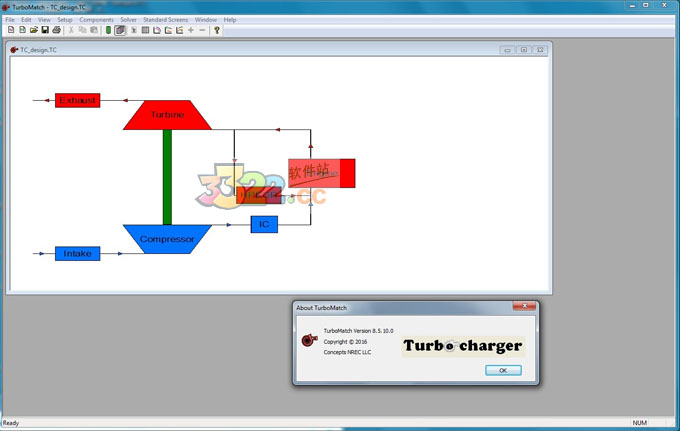Click the TurboMatch Version 8.5.10.0 text
Image resolution: width=680 pixels, height=431 pixels.
358,330
